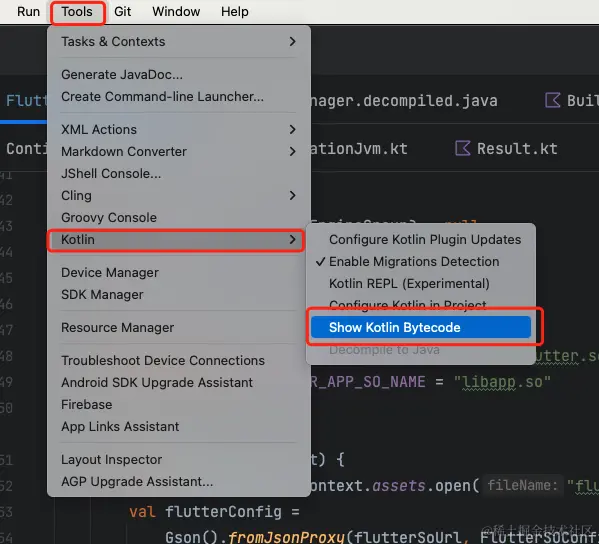Choose Configure Kotlin in Project
This screenshot has height=544, width=599.
tap(421, 305)
